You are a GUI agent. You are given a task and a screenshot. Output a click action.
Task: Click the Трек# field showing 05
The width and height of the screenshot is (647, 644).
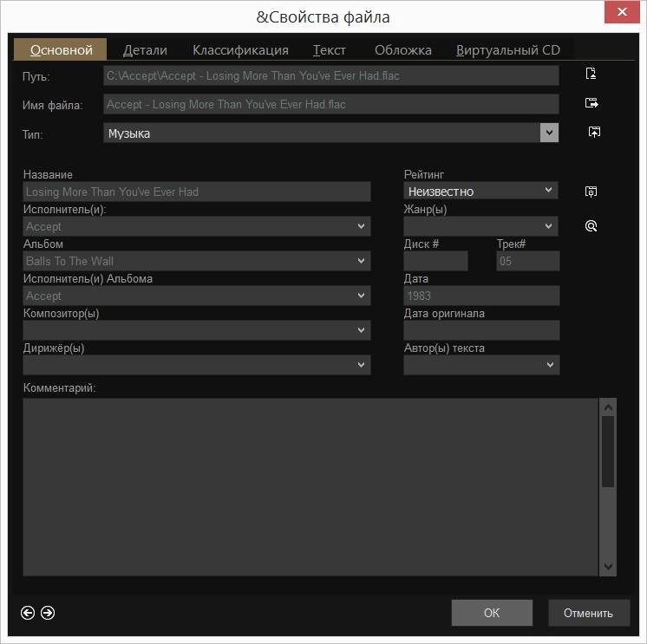pos(528,261)
